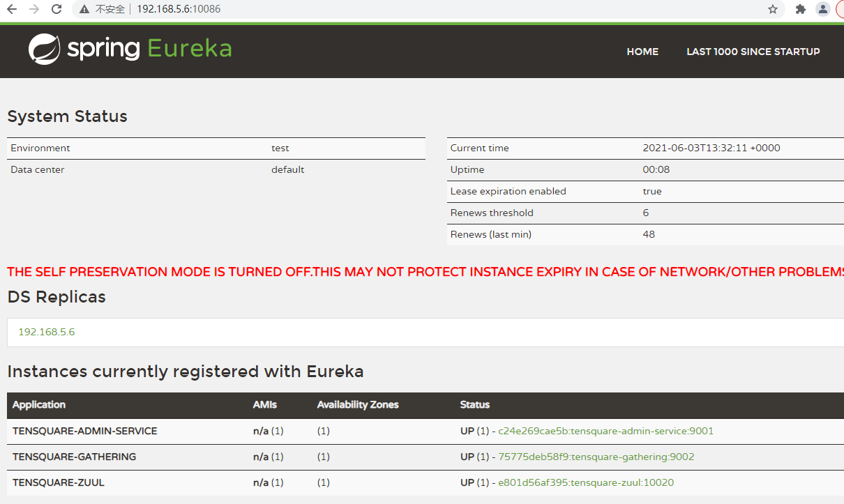Open LAST 1000 SINCE STARTUP menu item
The image size is (844, 504).
(753, 52)
